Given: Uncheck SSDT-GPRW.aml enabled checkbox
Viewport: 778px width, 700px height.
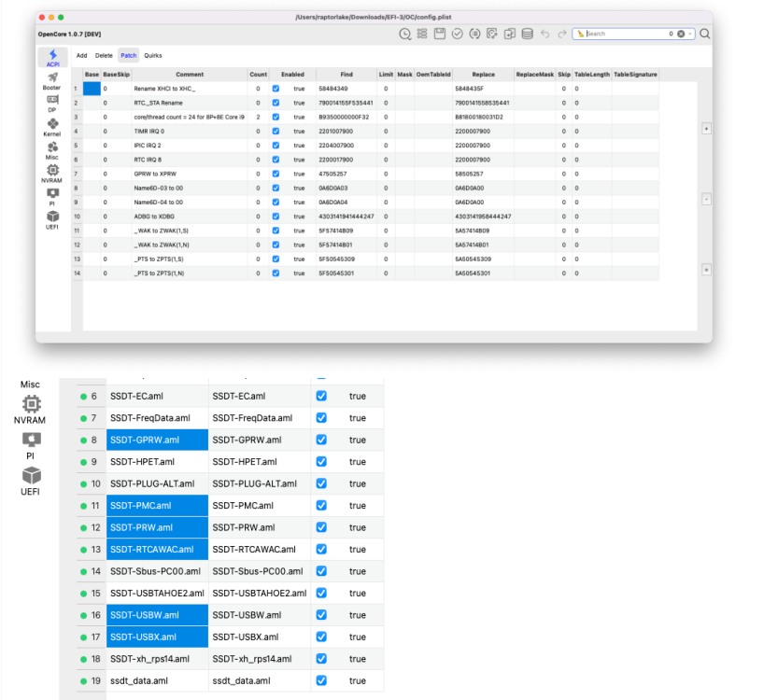Looking at the screenshot, I should [x=321, y=440].
